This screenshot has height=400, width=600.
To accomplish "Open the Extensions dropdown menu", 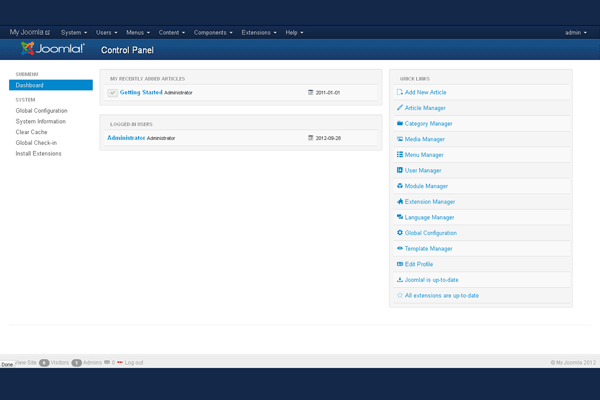I will [x=259, y=33].
